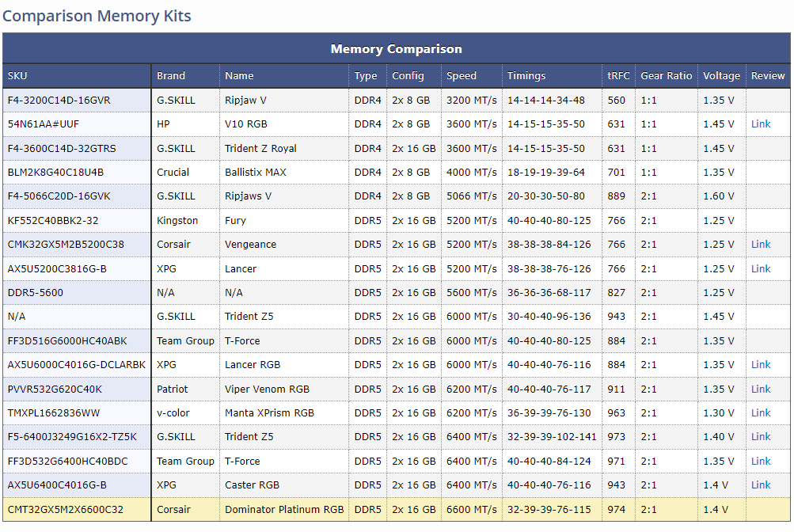
Task: Click timings 32-39-39-102-141
Action: [x=552, y=437]
